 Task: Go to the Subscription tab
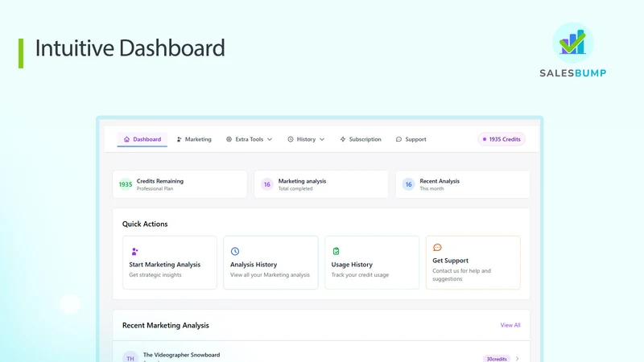[x=361, y=139]
